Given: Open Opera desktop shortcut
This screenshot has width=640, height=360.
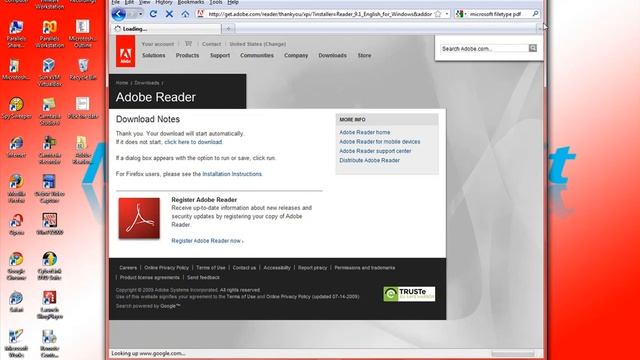Looking at the screenshot, I should tap(16, 224).
